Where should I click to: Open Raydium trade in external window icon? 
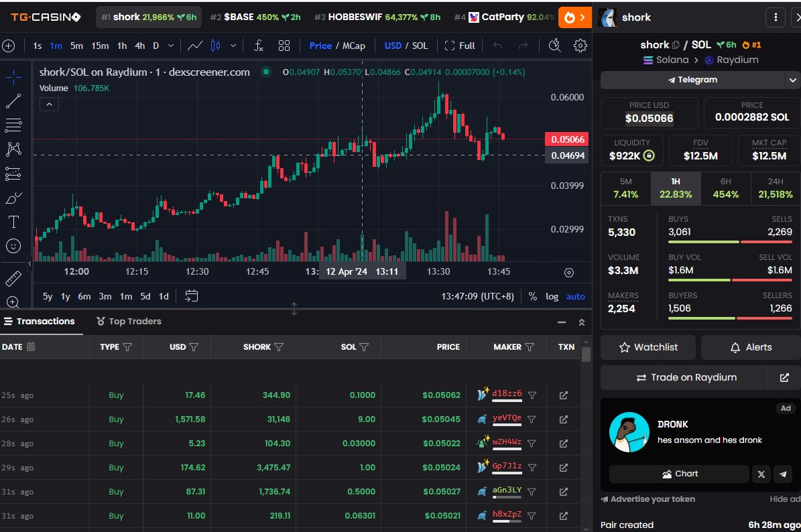pos(784,378)
